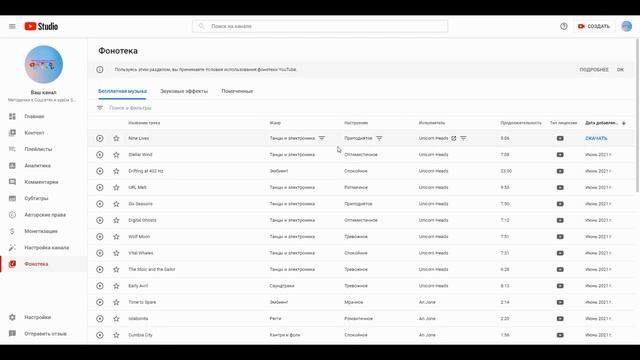Filter by mood in Nine Lives row
Viewport: 640px width, 360px height.
[379, 138]
